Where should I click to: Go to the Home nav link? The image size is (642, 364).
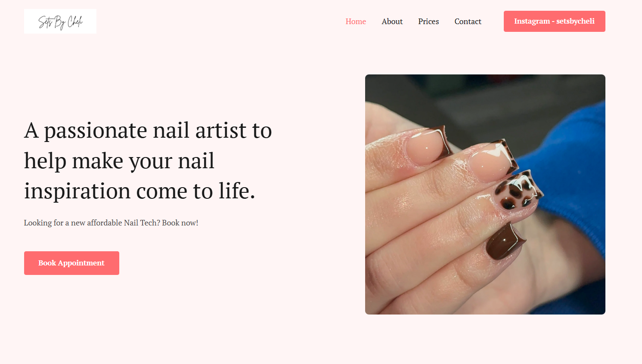[x=356, y=22]
